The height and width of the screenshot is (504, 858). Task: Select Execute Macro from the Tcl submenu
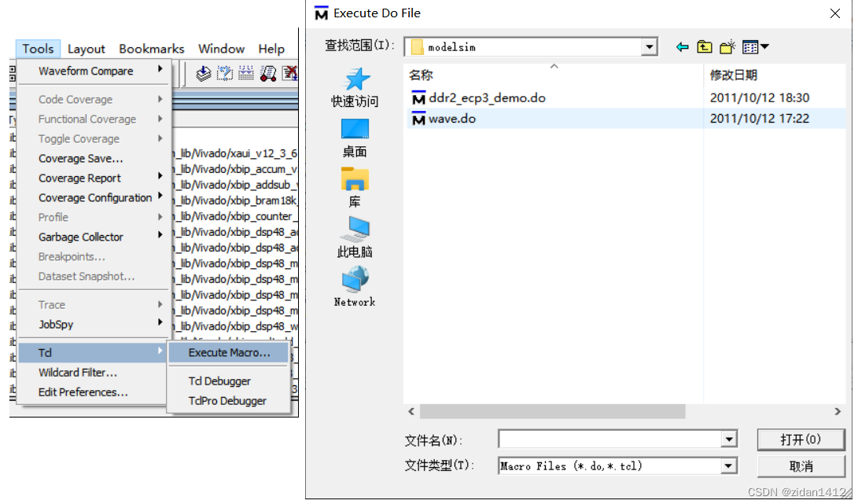click(228, 352)
